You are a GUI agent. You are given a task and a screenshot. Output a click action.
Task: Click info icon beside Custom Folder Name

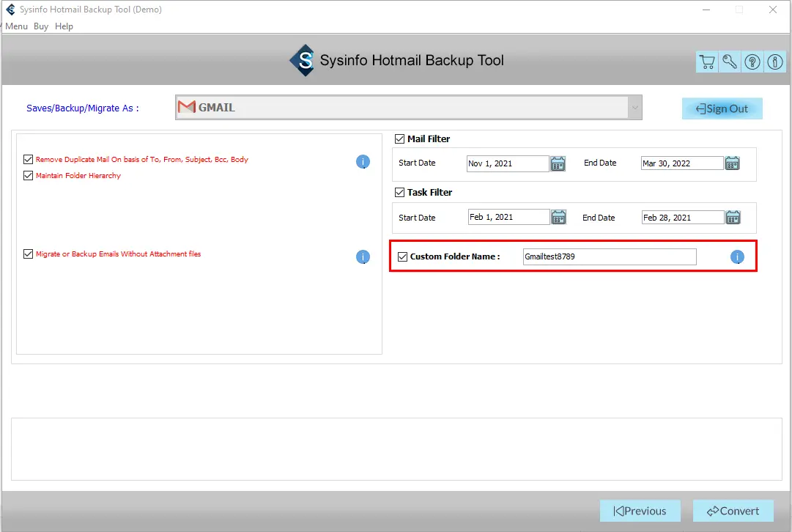coord(737,257)
